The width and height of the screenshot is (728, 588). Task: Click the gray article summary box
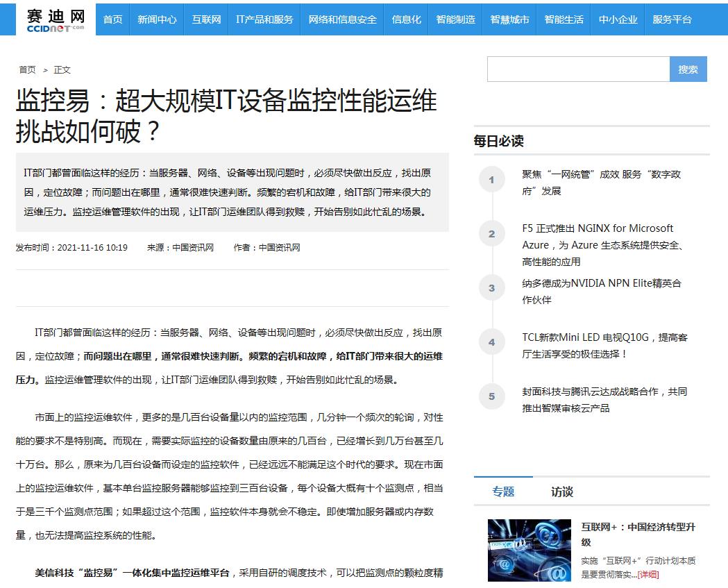click(x=232, y=192)
